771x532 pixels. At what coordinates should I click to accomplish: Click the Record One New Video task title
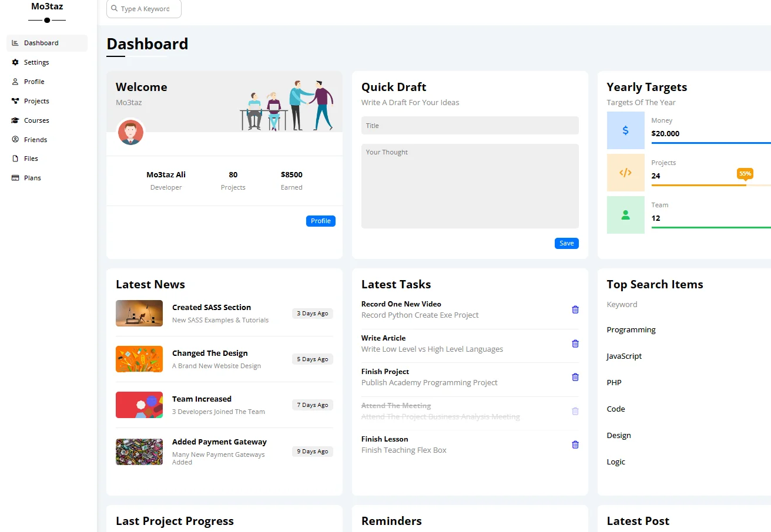401,304
